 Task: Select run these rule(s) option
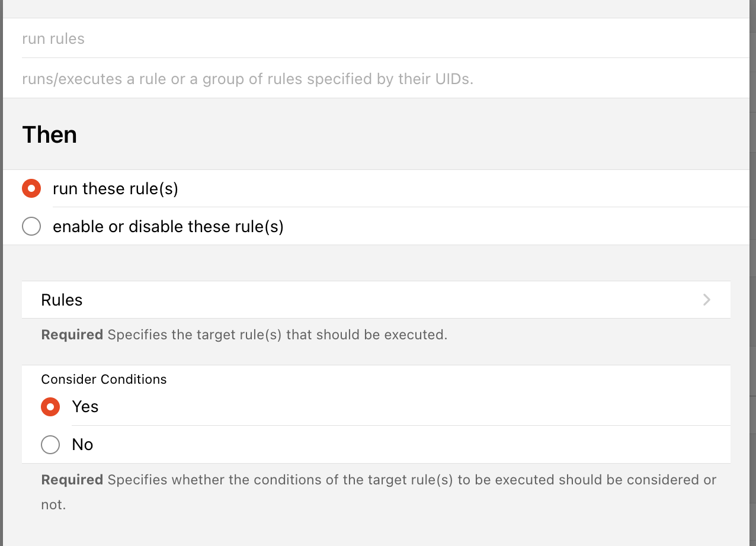tap(116, 188)
